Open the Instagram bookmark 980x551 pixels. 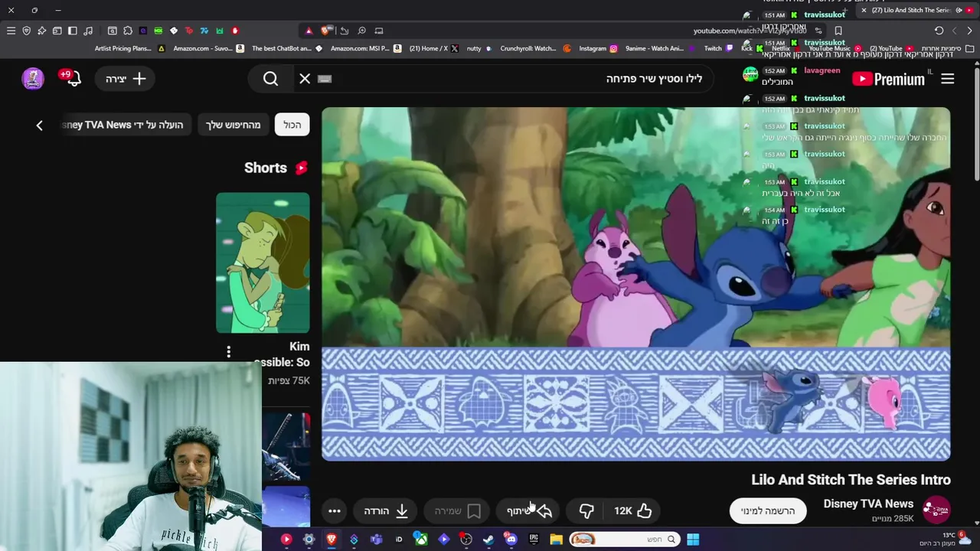pyautogui.click(x=598, y=48)
